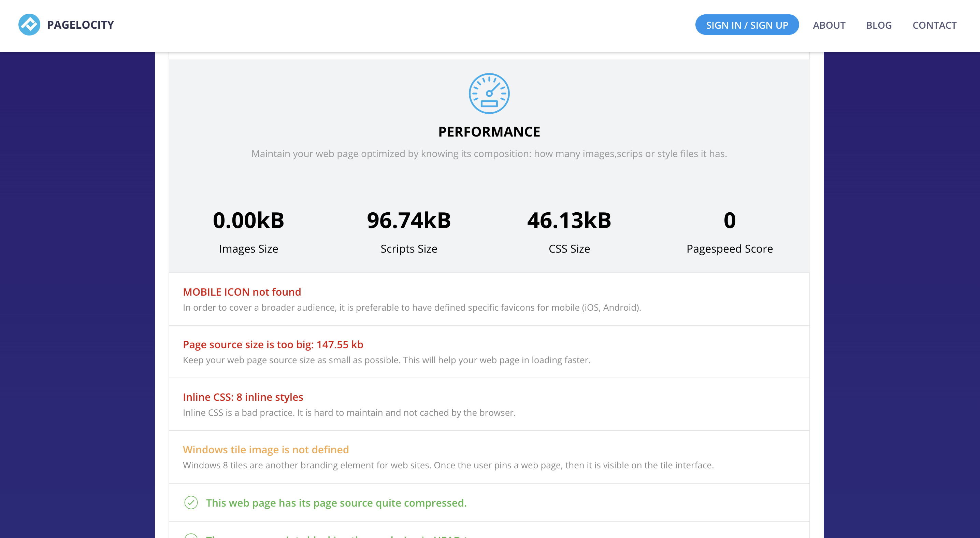The height and width of the screenshot is (538, 980).
Task: Click the 0.00kB Images Size stat
Action: pos(248,221)
